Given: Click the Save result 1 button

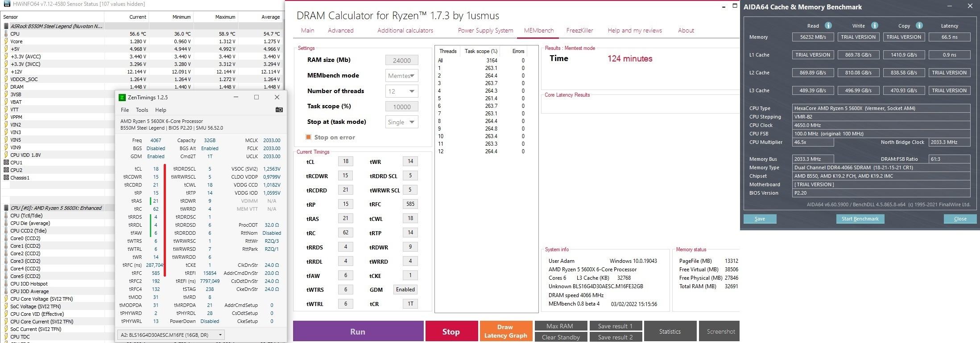Looking at the screenshot, I should coord(616,326).
